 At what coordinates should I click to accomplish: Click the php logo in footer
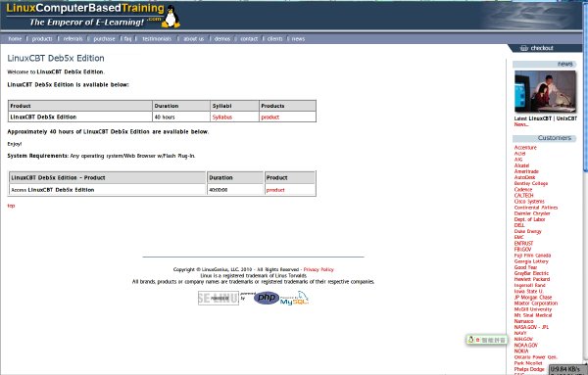267,298
